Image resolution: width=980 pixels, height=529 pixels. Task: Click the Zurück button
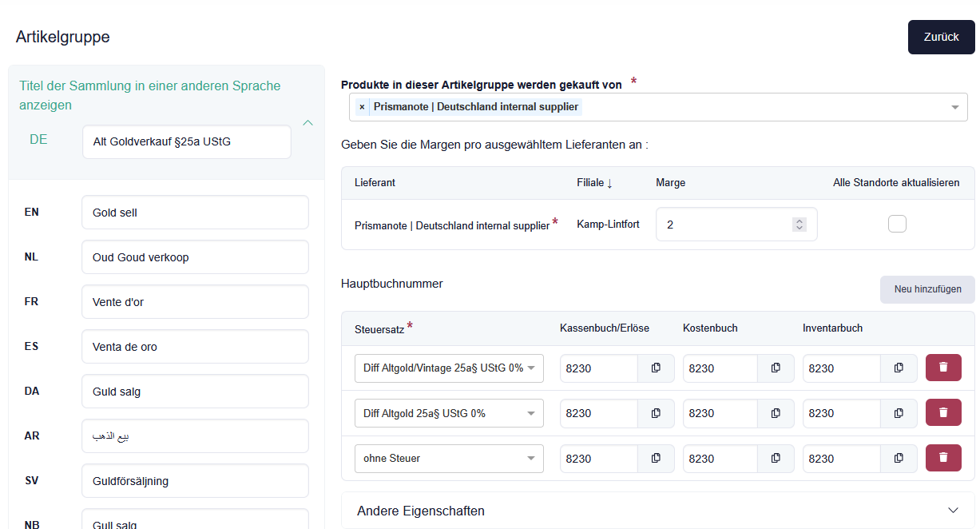tap(941, 38)
